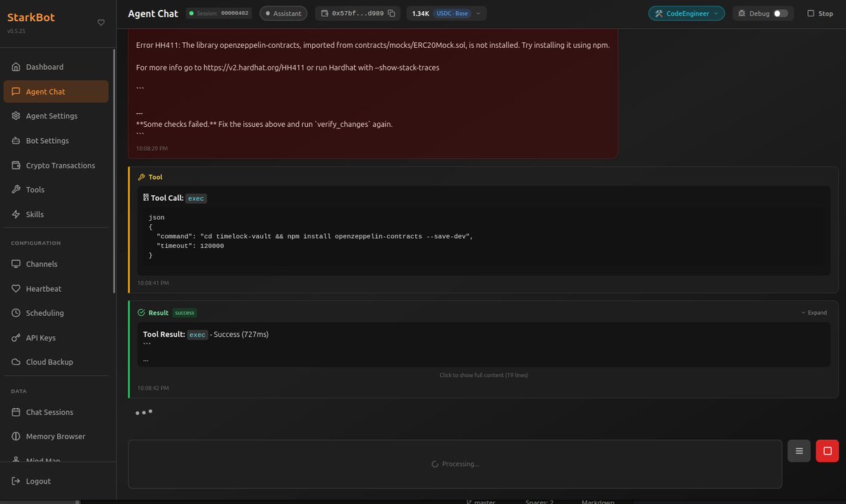Copy the wallet address 0x57bf...d989
This screenshot has height=504, width=846.
pos(391,13)
